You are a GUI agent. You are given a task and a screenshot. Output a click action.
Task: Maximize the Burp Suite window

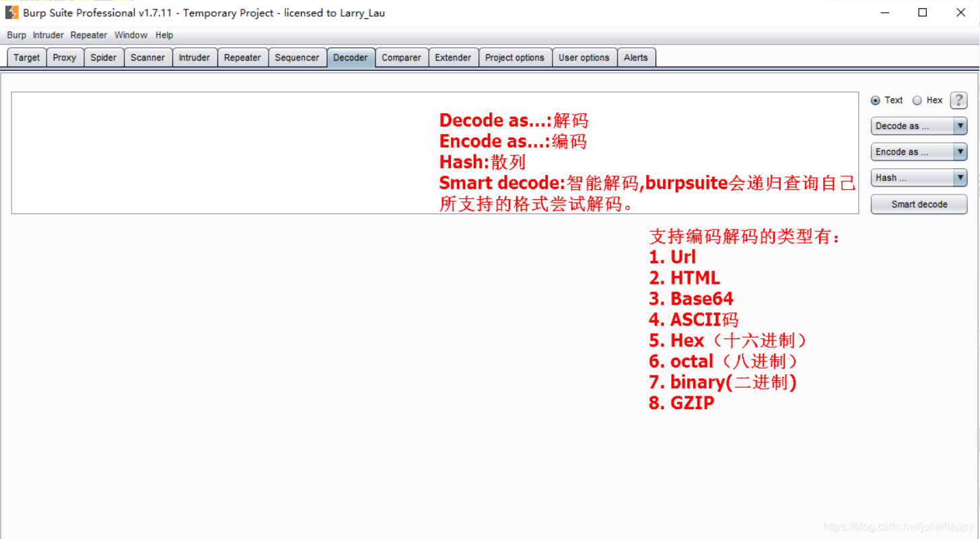pyautogui.click(x=923, y=12)
